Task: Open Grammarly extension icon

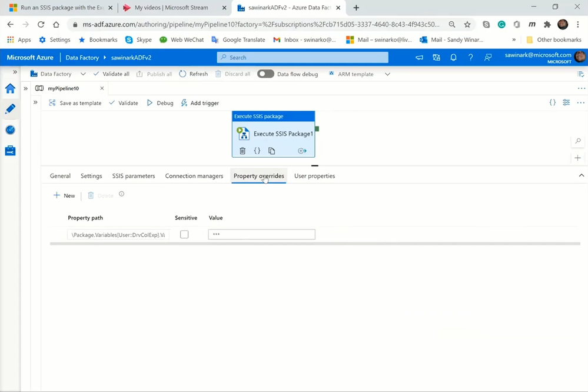Action: pos(501,24)
